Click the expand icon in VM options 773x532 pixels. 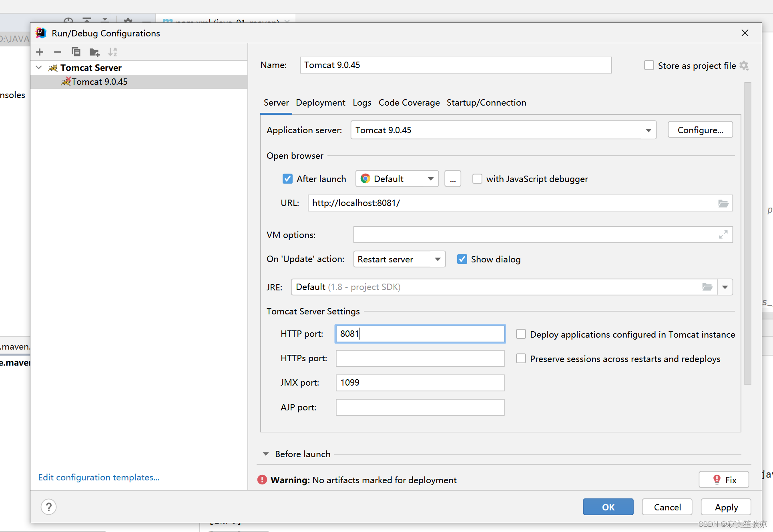coord(723,235)
